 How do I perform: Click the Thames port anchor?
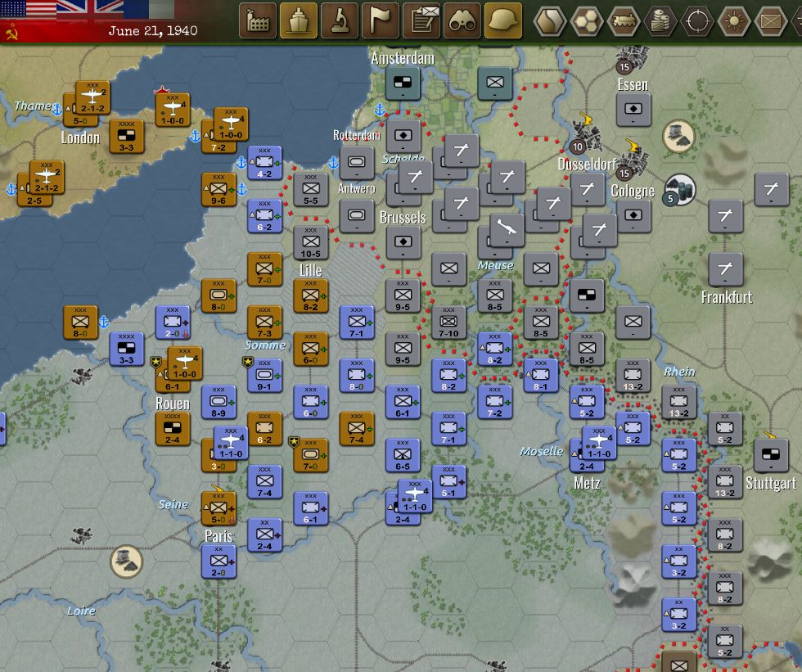click(x=56, y=109)
